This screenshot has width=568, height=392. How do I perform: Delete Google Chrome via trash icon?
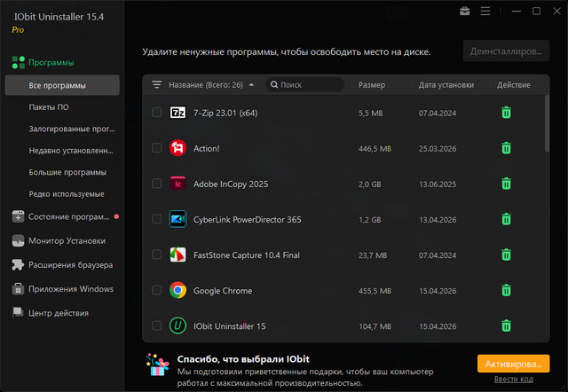click(x=507, y=290)
